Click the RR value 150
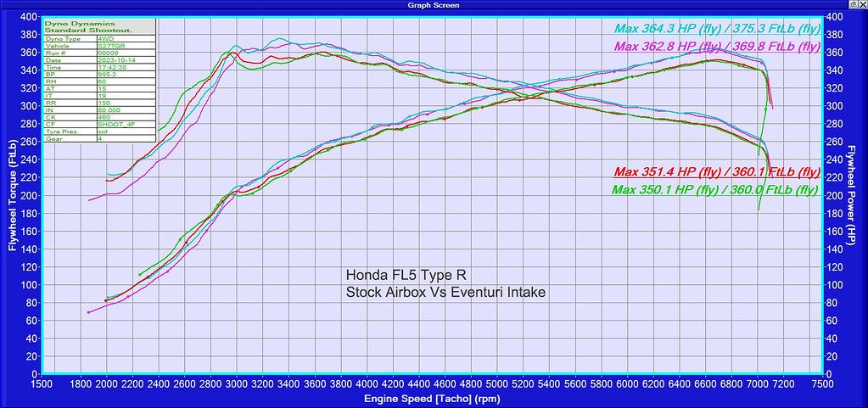 tap(127, 103)
